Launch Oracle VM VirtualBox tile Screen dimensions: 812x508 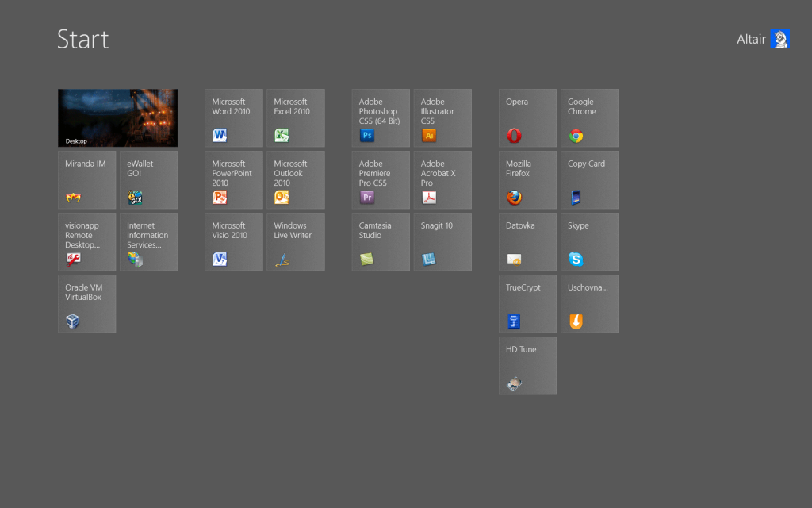point(87,304)
